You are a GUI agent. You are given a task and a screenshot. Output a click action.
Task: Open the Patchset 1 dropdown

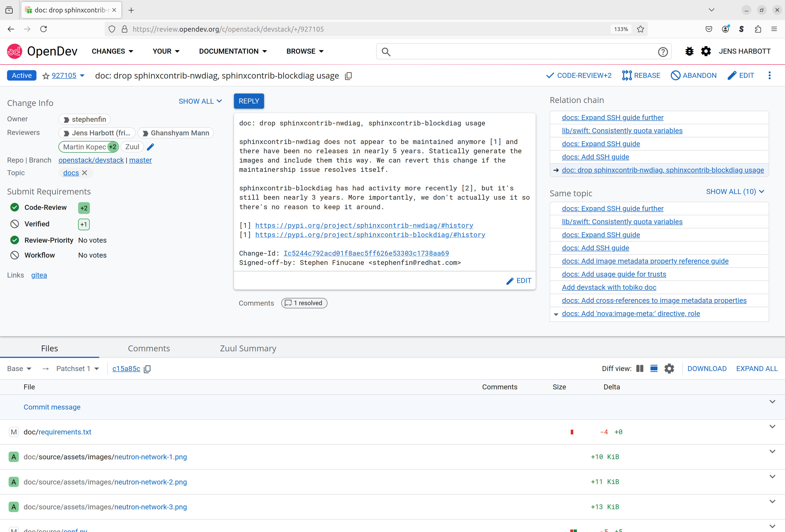point(78,369)
